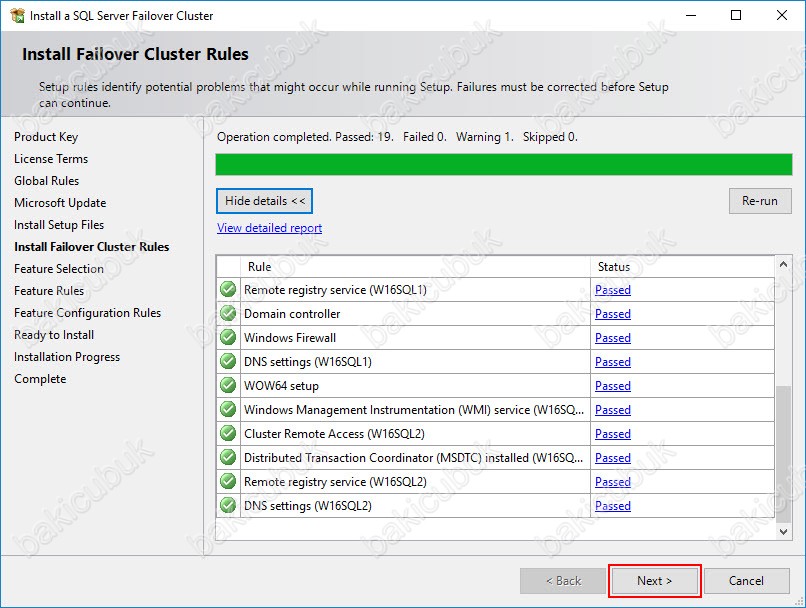Click green check icon beside WOW64 setup
This screenshot has width=806, height=608.
228,385
